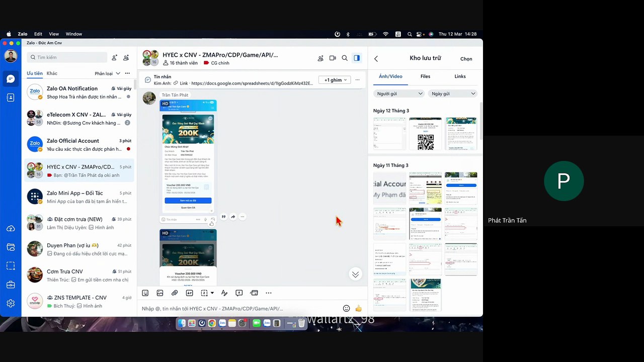
Task: Open eTelecom X CNV conversation
Action: point(79,119)
